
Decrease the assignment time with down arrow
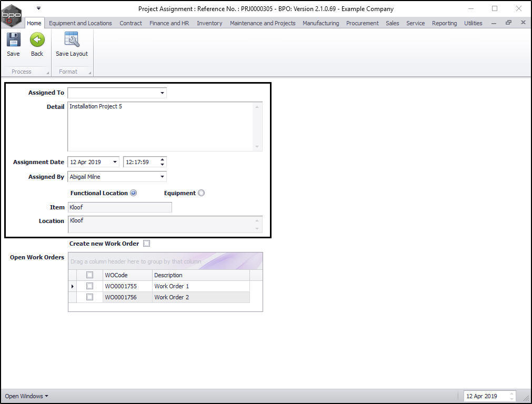(x=163, y=165)
